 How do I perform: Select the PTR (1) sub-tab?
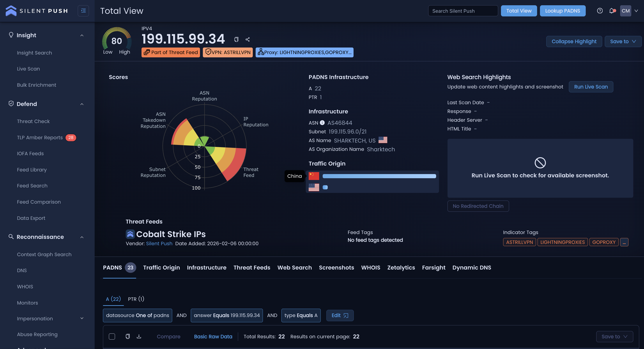[x=136, y=299]
